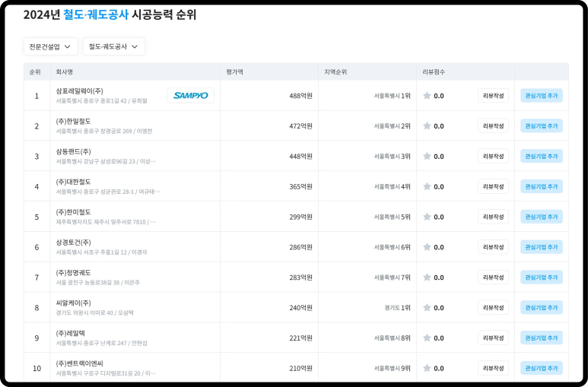The width and height of the screenshot is (588, 387).
Task: Open company name 씨알케이(주)
Action: pos(73,303)
